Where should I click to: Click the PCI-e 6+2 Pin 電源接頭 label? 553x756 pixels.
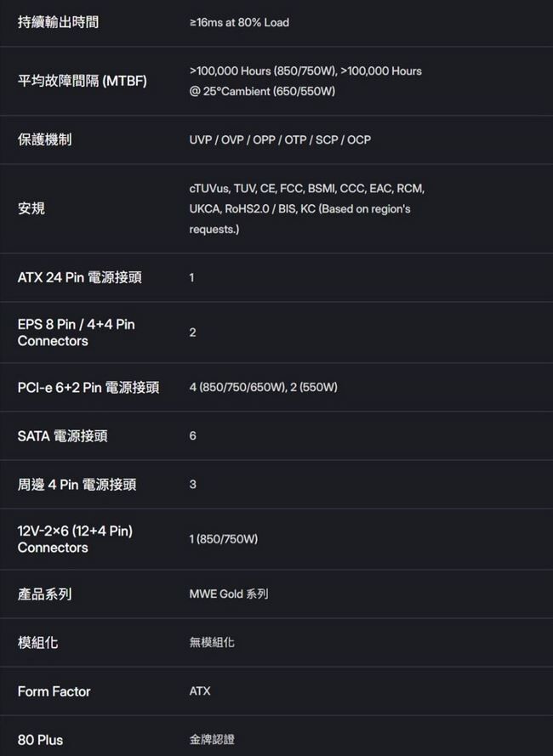(88, 388)
